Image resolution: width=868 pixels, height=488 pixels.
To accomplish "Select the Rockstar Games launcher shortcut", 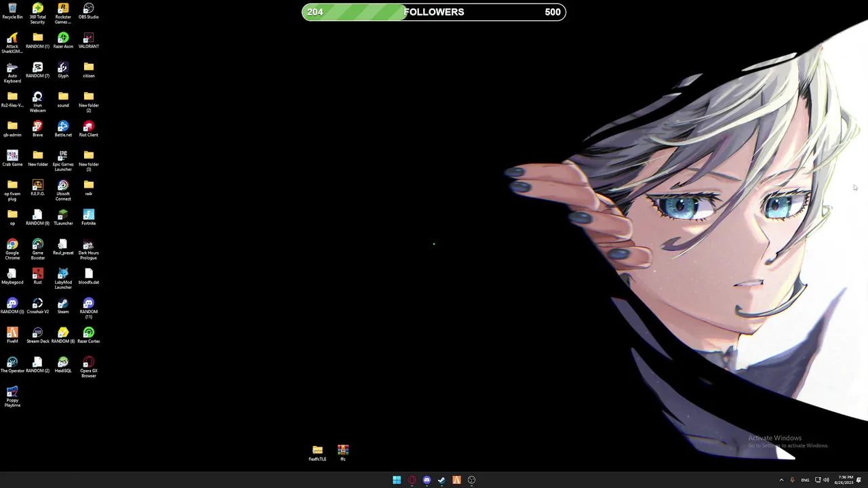I will [x=63, y=14].
